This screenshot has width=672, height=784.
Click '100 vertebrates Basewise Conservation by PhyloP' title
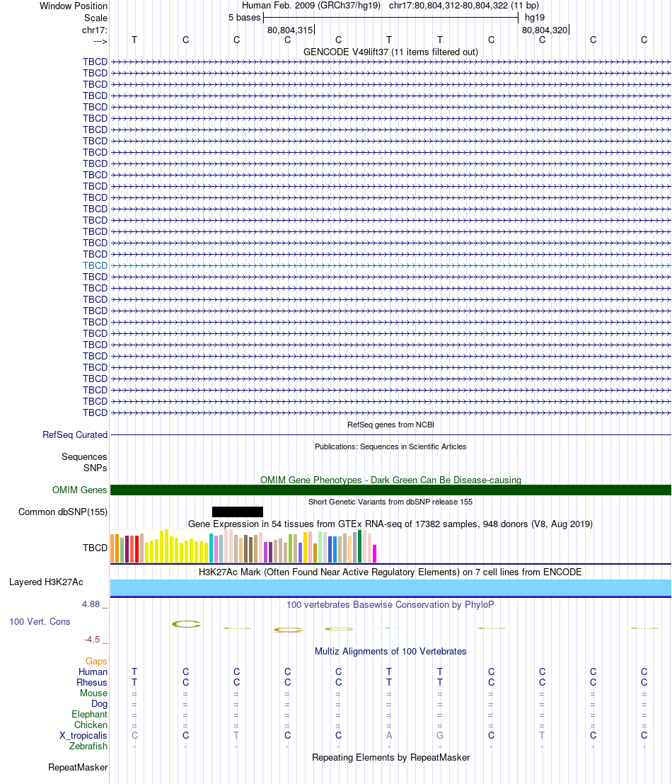[390, 604]
